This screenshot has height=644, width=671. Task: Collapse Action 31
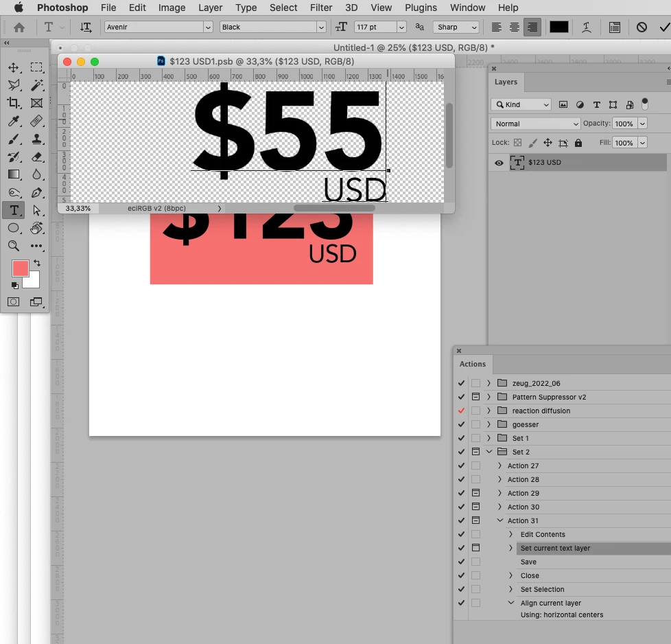coord(500,520)
